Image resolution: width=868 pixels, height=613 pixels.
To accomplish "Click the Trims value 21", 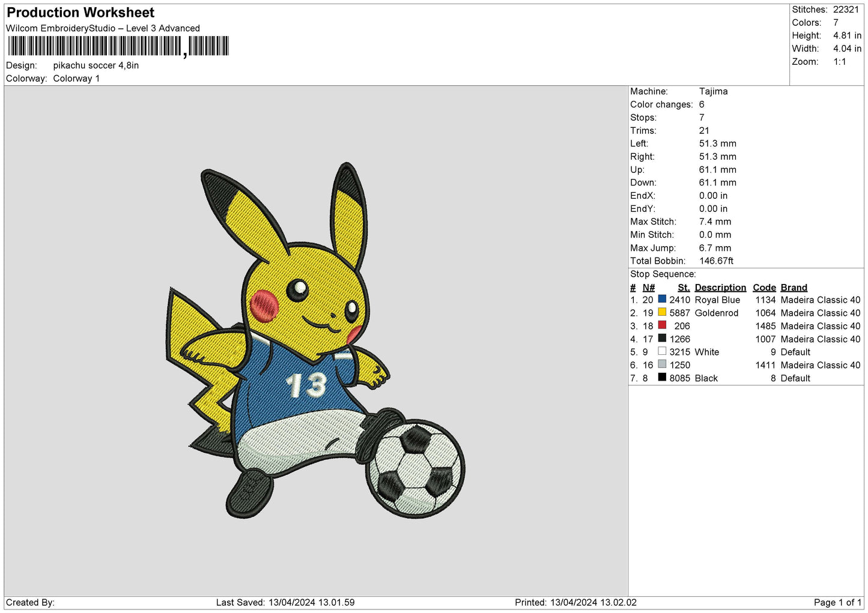I will 704,131.
